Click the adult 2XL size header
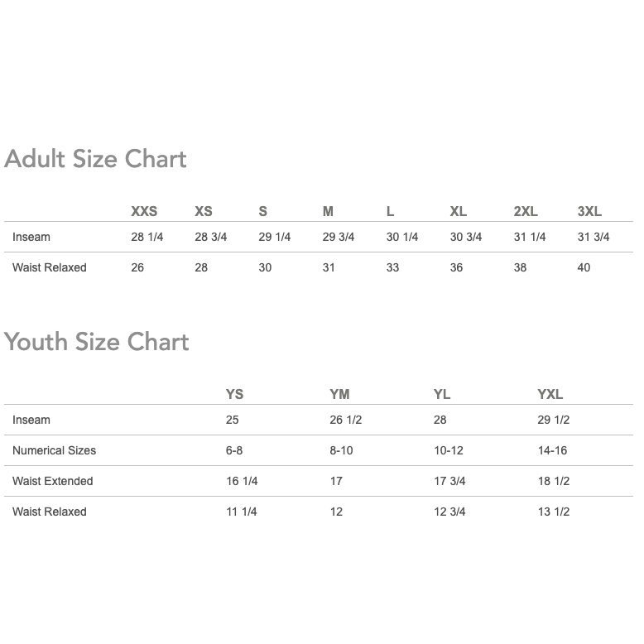Screen dimensions: 644x644 pyautogui.click(x=526, y=212)
